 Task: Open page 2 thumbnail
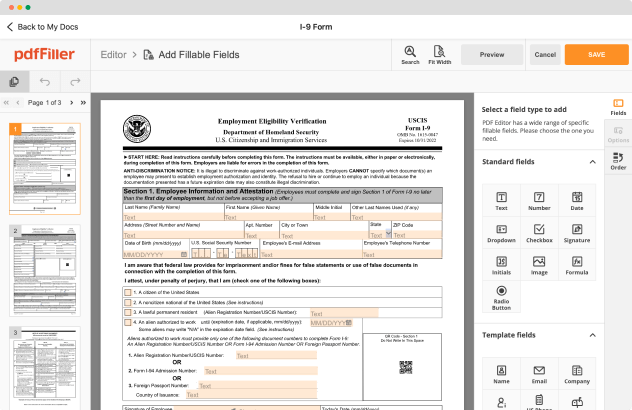click(x=45, y=270)
